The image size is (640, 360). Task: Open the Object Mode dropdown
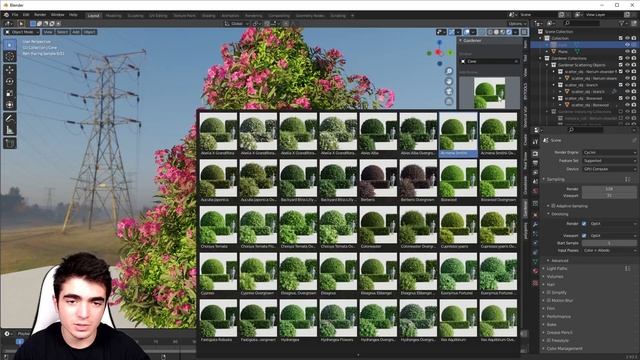point(22,32)
